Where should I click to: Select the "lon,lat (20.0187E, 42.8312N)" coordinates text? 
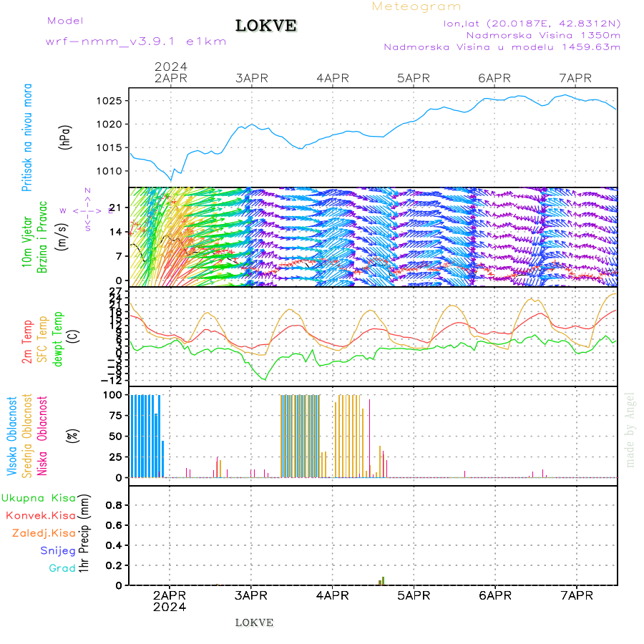(x=532, y=24)
